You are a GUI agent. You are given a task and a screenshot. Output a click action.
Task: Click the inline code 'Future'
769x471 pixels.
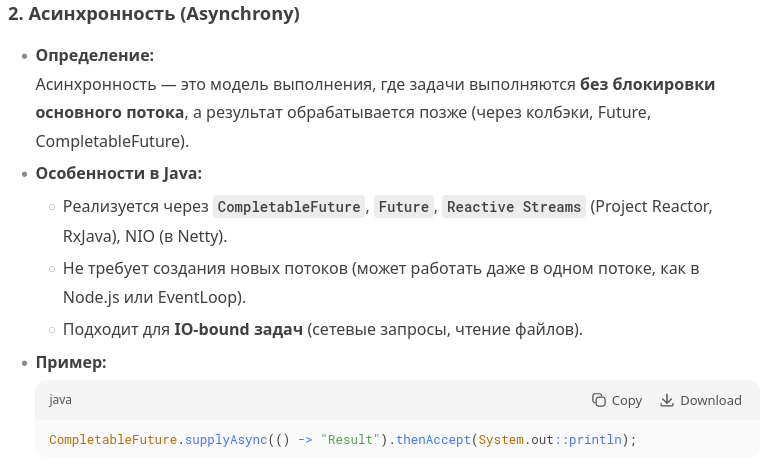click(x=404, y=207)
